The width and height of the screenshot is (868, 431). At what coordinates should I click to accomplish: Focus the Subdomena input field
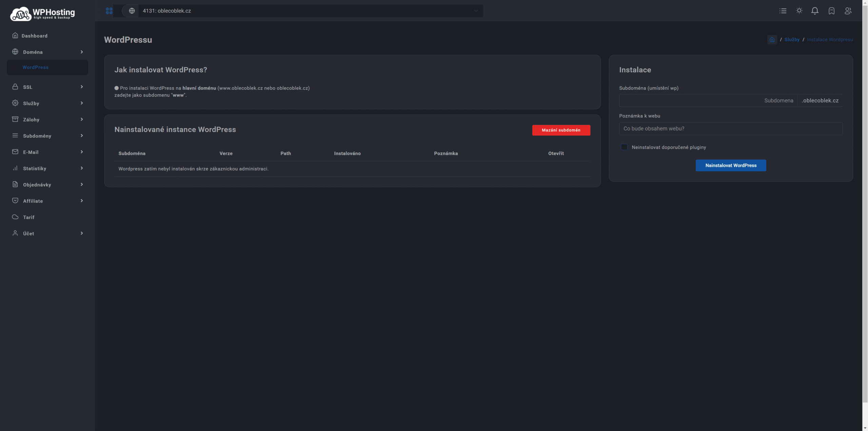click(x=708, y=101)
